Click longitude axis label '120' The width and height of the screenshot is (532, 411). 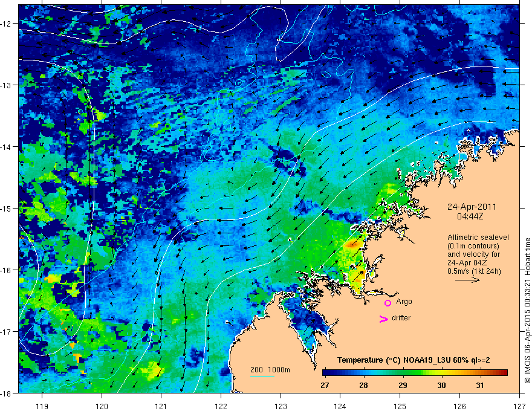(x=102, y=406)
